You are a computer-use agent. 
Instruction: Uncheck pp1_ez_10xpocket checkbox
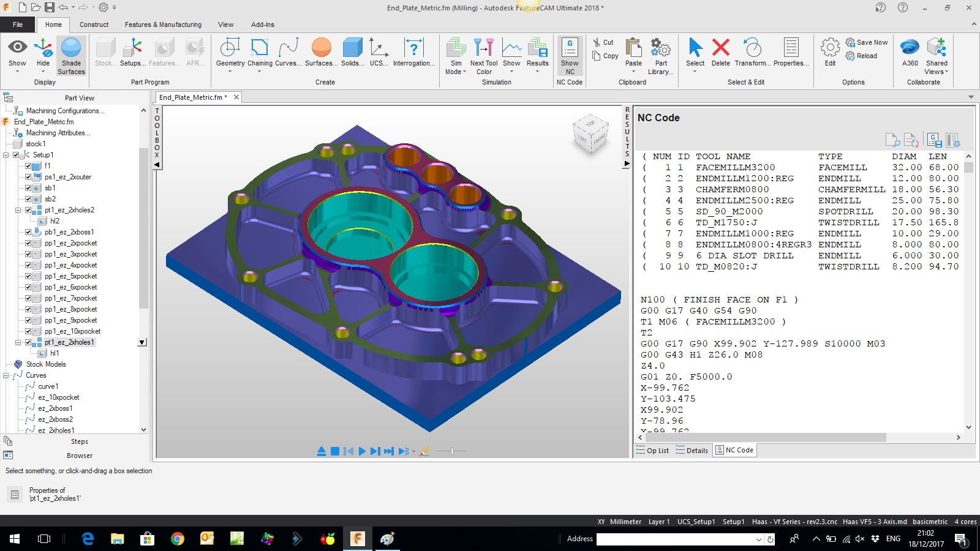point(28,331)
